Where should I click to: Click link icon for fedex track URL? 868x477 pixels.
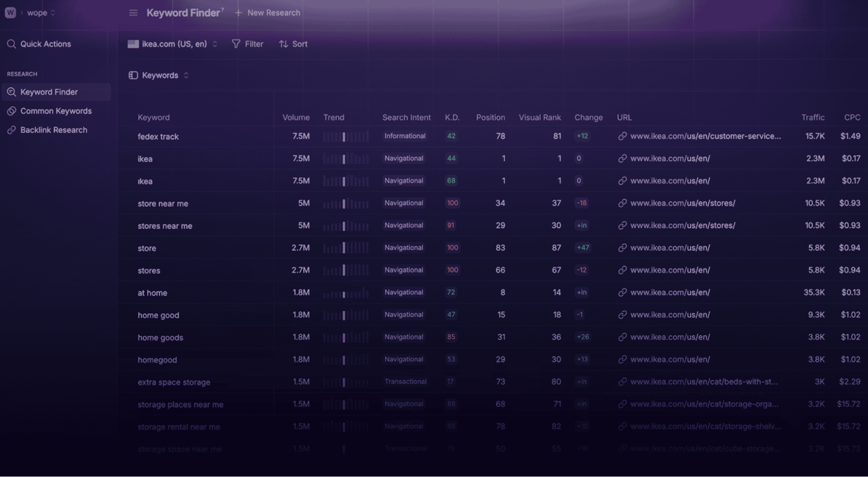tap(622, 136)
